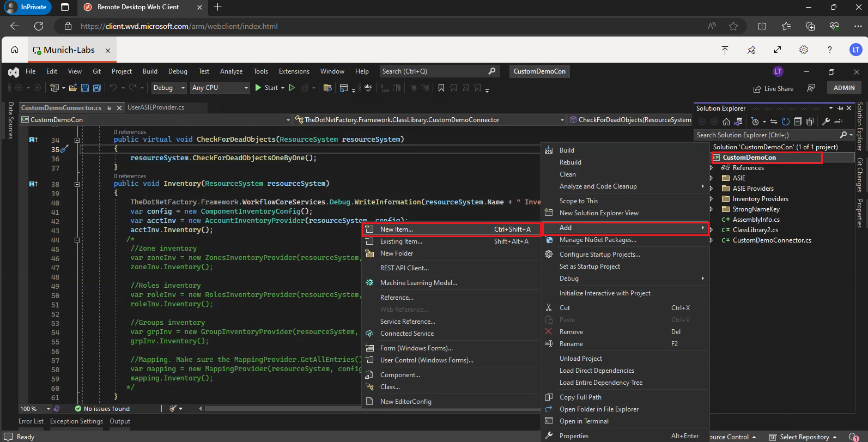The height and width of the screenshot is (442, 868).
Task: Click Show All Files icon
Action: coord(810,122)
